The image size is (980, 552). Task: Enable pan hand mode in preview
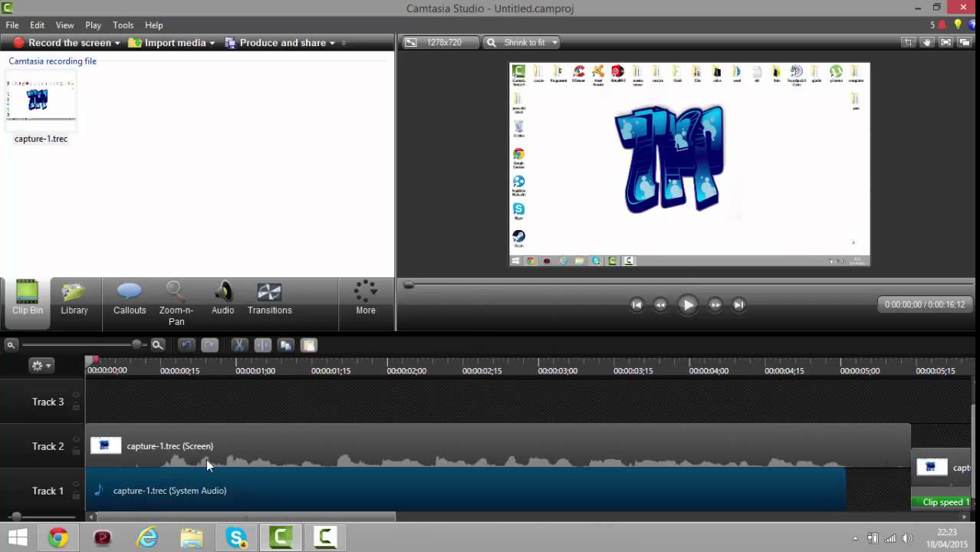(x=928, y=42)
